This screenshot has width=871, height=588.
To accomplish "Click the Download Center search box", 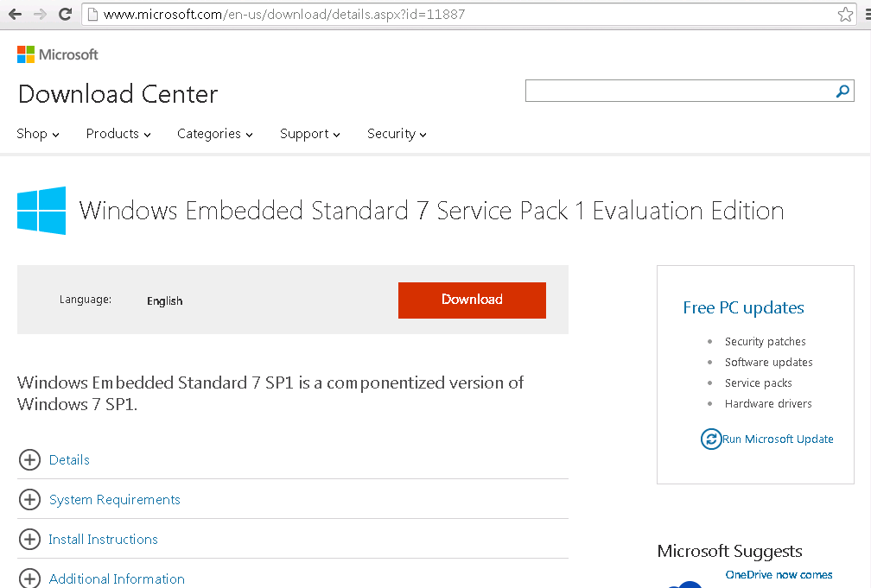I will pyautogui.click(x=678, y=91).
